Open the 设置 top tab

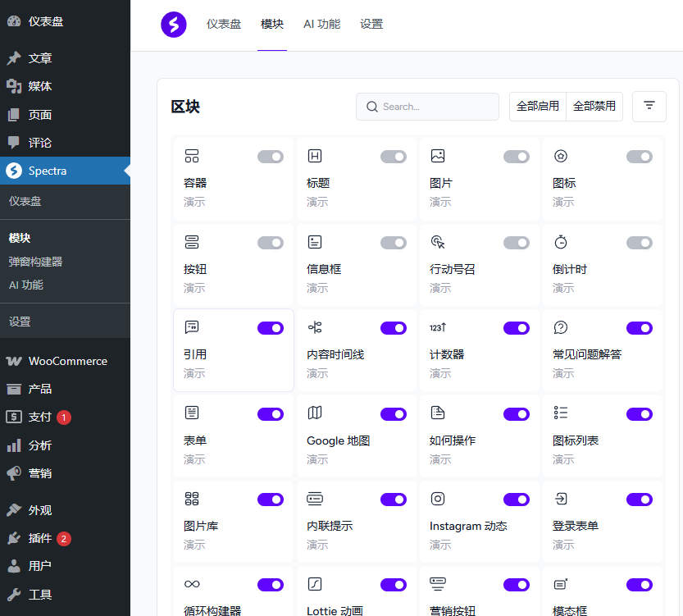371,24
